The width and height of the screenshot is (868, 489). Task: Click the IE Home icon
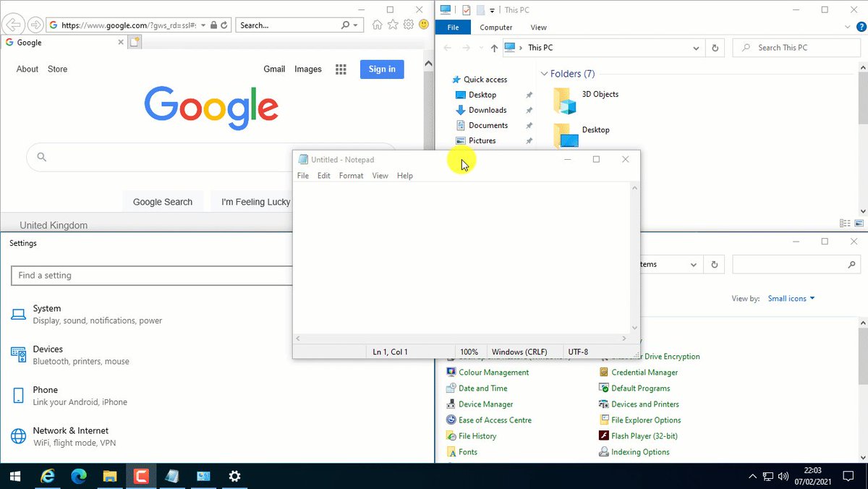(377, 25)
